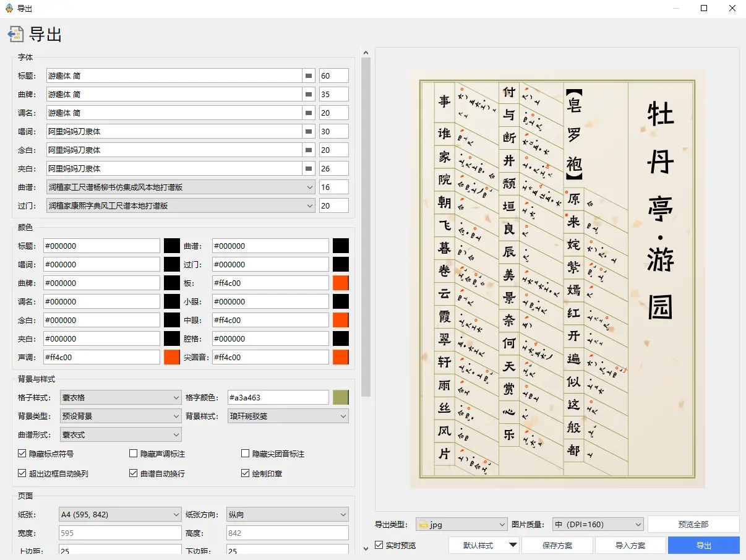The image size is (746, 560).
Task: Open font picker for 夹白 font field
Action: tap(308, 169)
